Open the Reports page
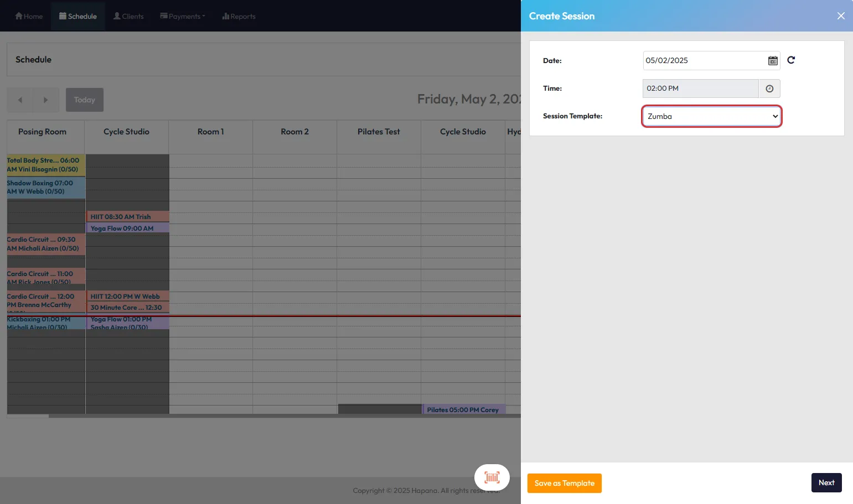 239,16
